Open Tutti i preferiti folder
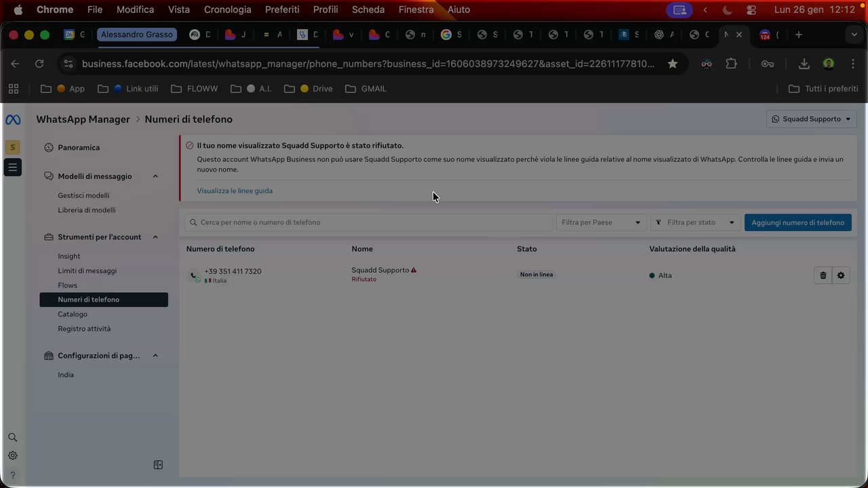Image resolution: width=868 pixels, height=488 pixels. point(823,89)
